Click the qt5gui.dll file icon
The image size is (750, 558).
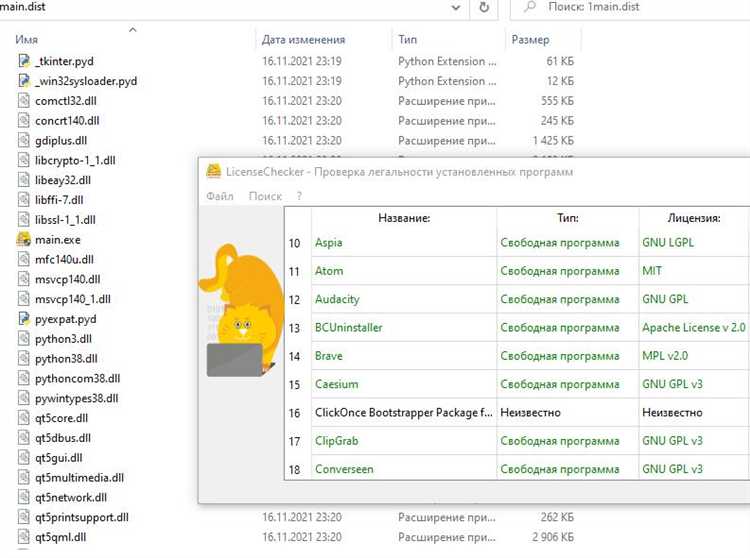(x=24, y=458)
